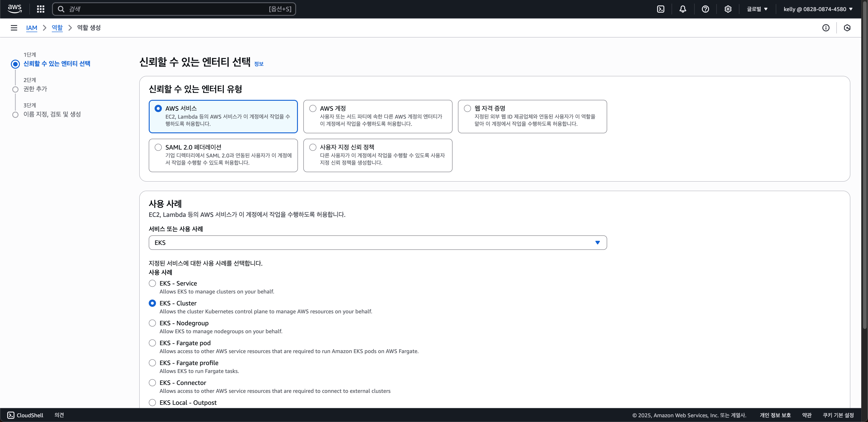Go to IAM breadcrumb link

(x=32, y=28)
